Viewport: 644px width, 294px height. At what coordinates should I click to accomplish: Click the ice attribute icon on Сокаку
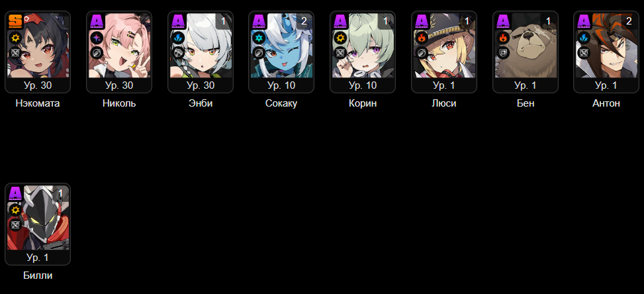(259, 38)
